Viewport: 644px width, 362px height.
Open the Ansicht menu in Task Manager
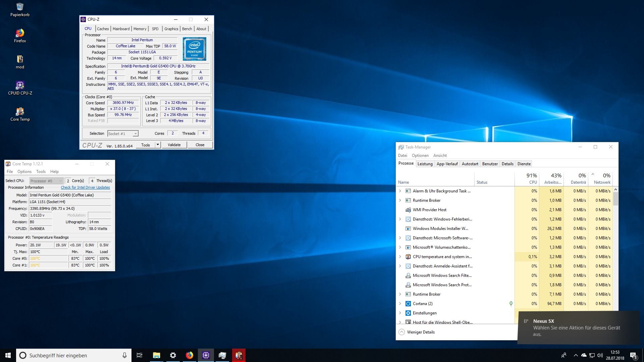pyautogui.click(x=440, y=156)
